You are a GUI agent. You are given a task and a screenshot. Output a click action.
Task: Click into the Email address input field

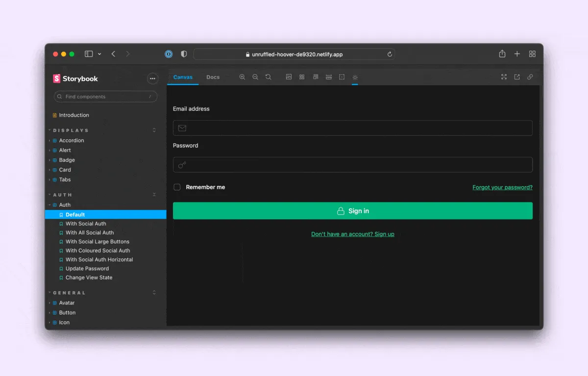pos(352,128)
